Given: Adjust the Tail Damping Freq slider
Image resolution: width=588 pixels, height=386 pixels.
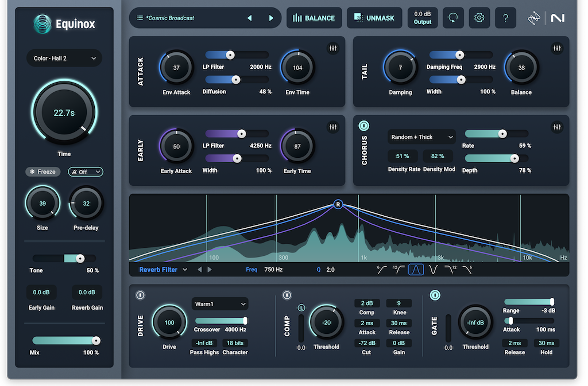Looking at the screenshot, I should point(461,55).
